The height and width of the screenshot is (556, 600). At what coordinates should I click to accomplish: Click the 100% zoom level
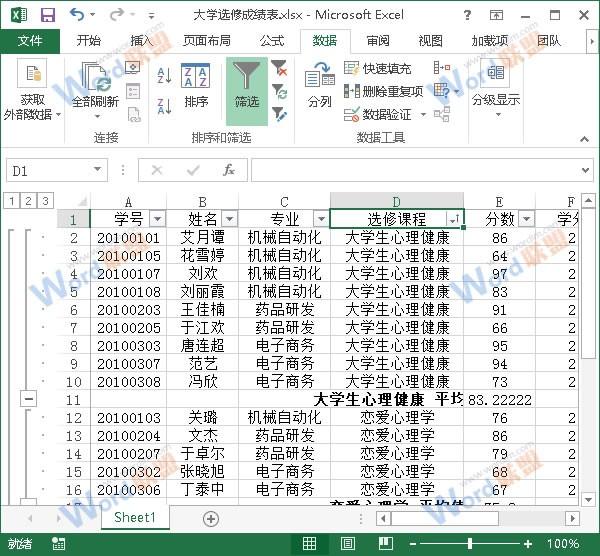click(562, 544)
